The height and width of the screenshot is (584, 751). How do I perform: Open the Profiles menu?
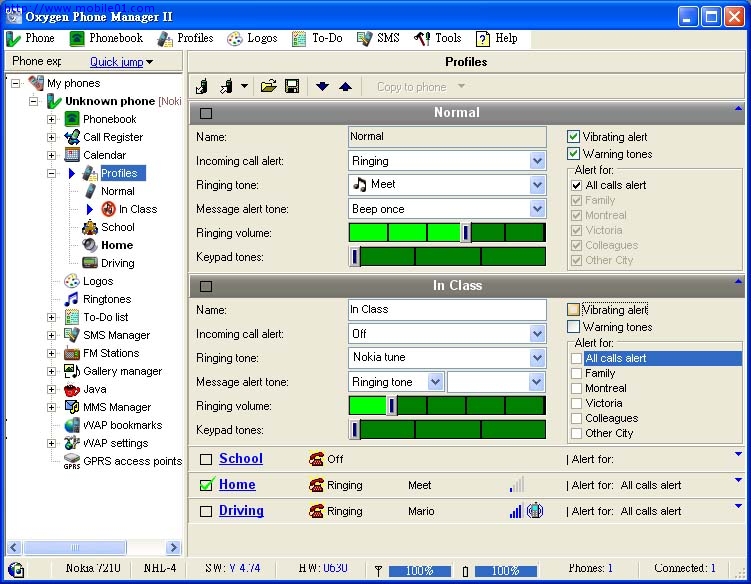pyautogui.click(x=185, y=38)
